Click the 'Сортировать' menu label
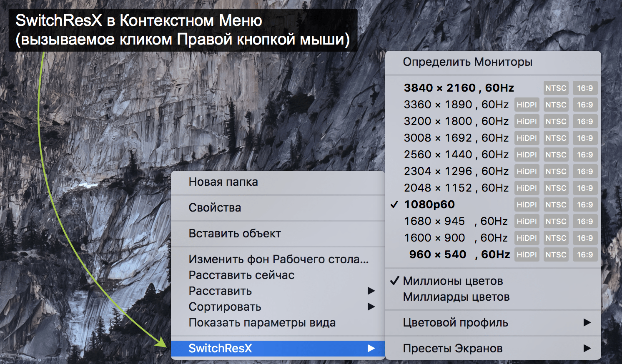The width and height of the screenshot is (622, 364). coord(225,307)
